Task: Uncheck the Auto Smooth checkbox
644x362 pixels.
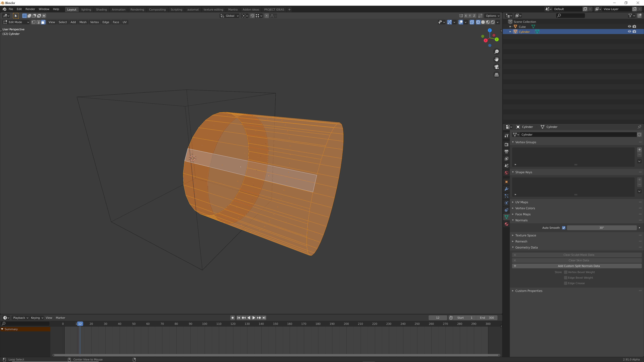Action: tap(563, 228)
